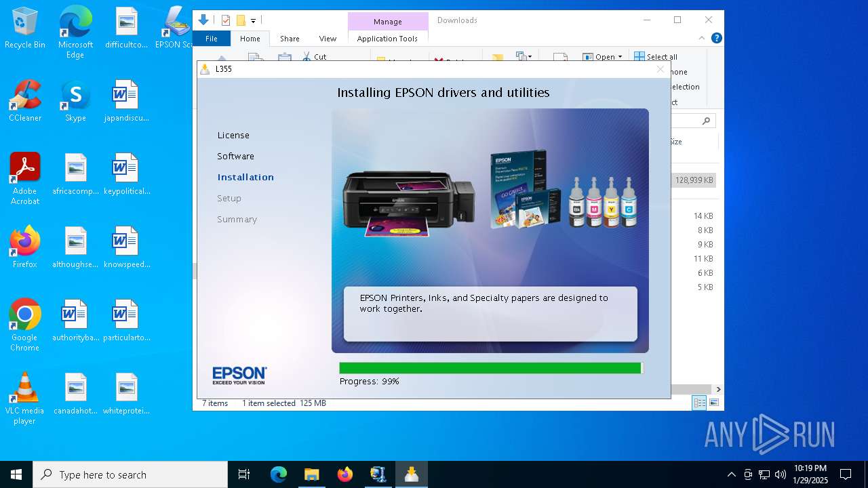The height and width of the screenshot is (488, 868).
Task: Select the canadahot image file icon
Action: [75, 394]
